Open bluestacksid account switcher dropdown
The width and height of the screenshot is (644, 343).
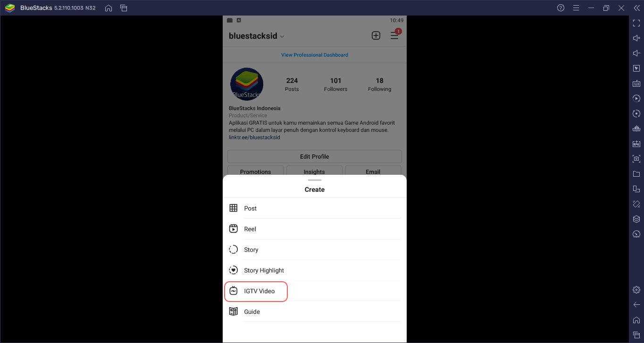pos(257,36)
